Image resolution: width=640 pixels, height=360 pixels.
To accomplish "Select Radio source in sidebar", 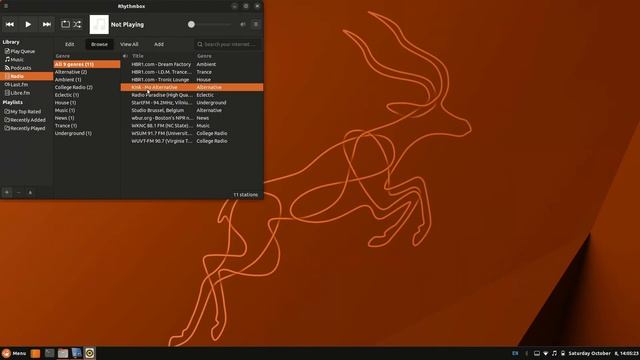I will click(27, 76).
